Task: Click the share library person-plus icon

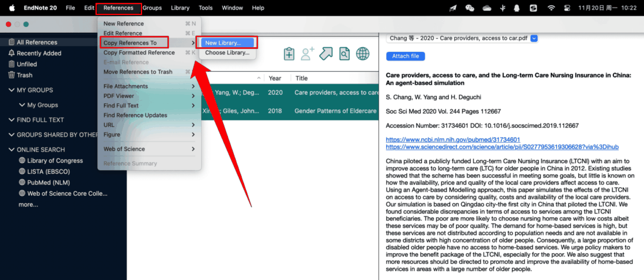Action: pos(307,54)
